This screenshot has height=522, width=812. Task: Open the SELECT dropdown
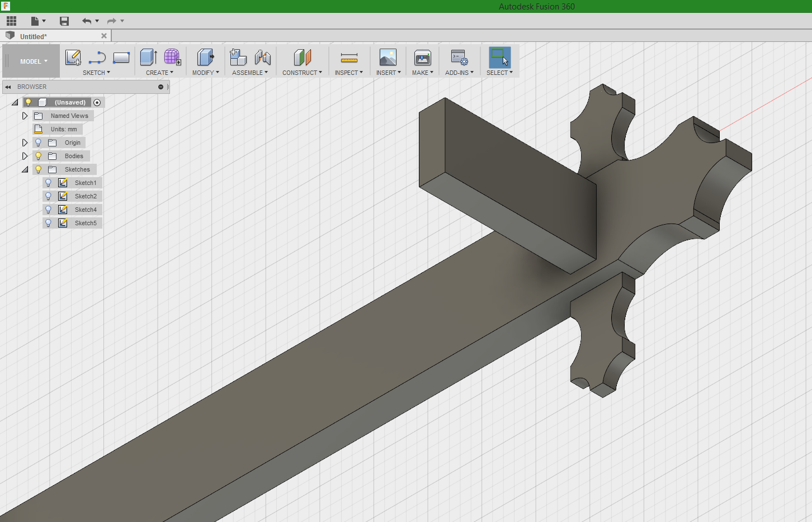499,73
